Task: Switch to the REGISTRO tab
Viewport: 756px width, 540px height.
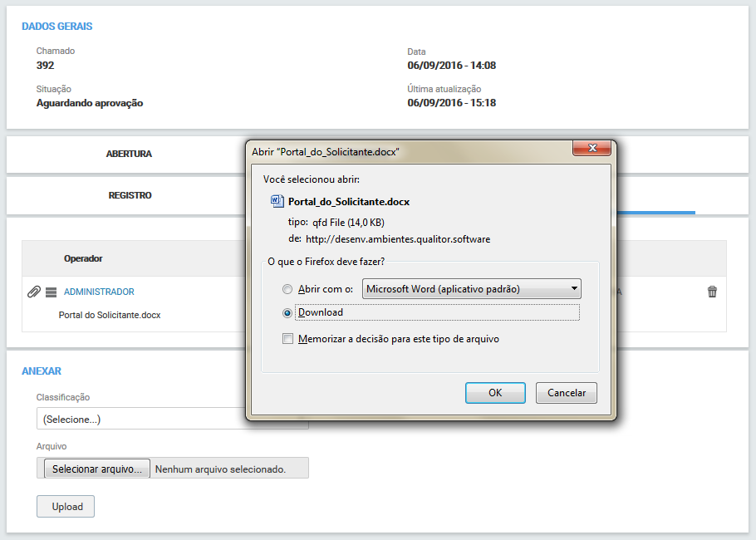Action: (x=130, y=195)
